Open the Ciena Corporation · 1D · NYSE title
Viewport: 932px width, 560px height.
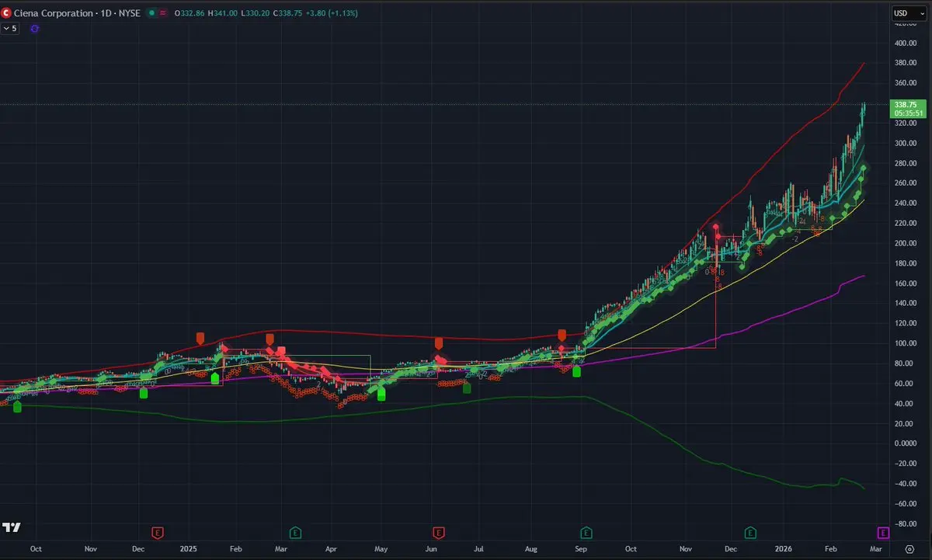pyautogui.click(x=77, y=13)
